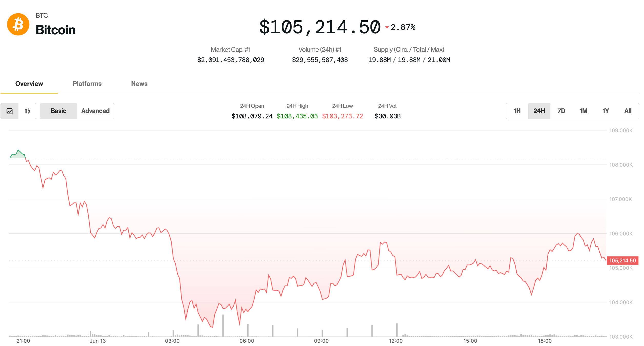Image resolution: width=644 pixels, height=346 pixels.
Task: Enable the highlighted chart style toggle
Action: tap(9, 111)
